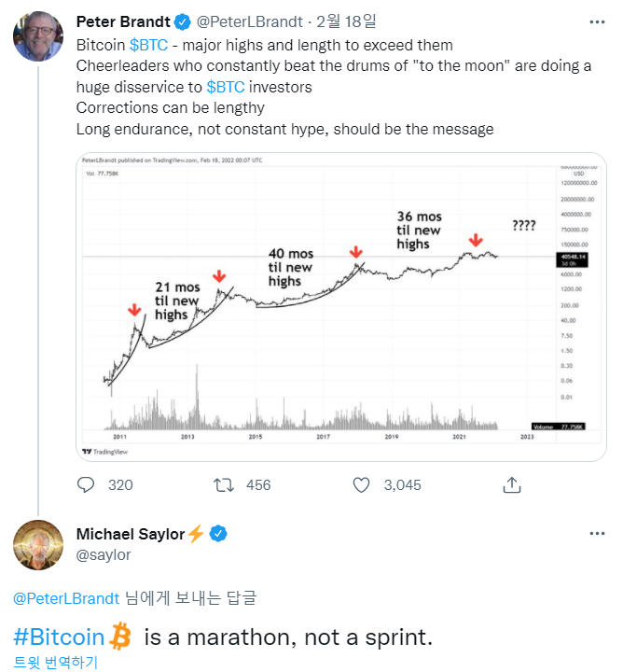Open Peter Brandt's profile picture
The image size is (623, 672).
38,36
